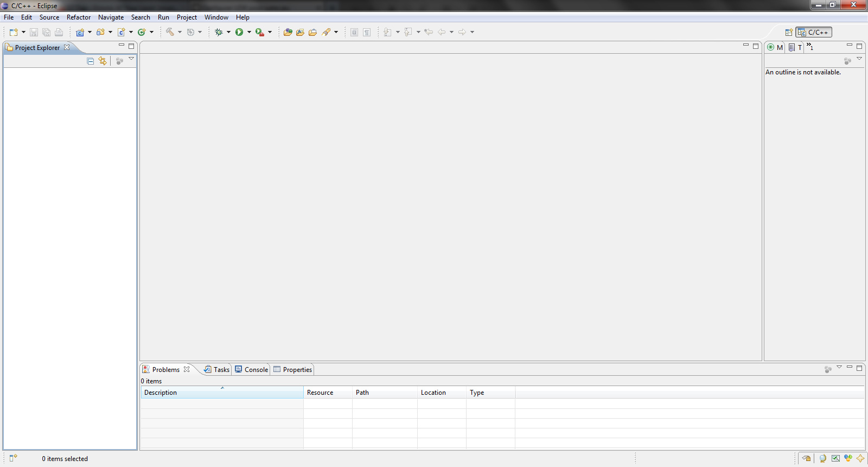The height and width of the screenshot is (467, 868).
Task: Show hidden tabs in the Outline panel
Action: (810, 47)
